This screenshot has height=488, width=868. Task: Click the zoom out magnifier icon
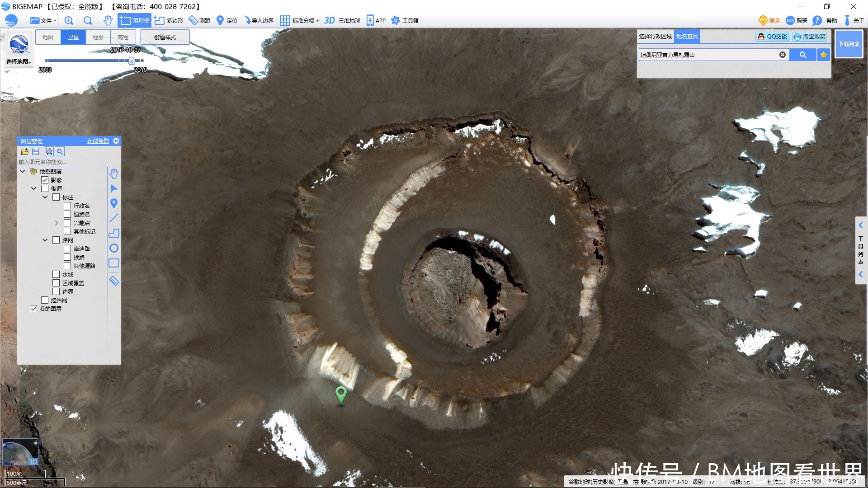click(88, 20)
